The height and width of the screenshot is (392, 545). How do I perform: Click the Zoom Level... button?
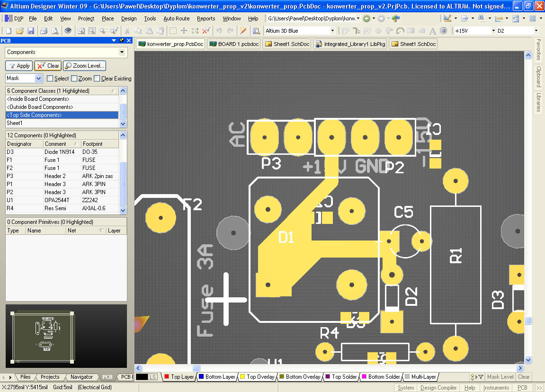pyautogui.click(x=85, y=66)
